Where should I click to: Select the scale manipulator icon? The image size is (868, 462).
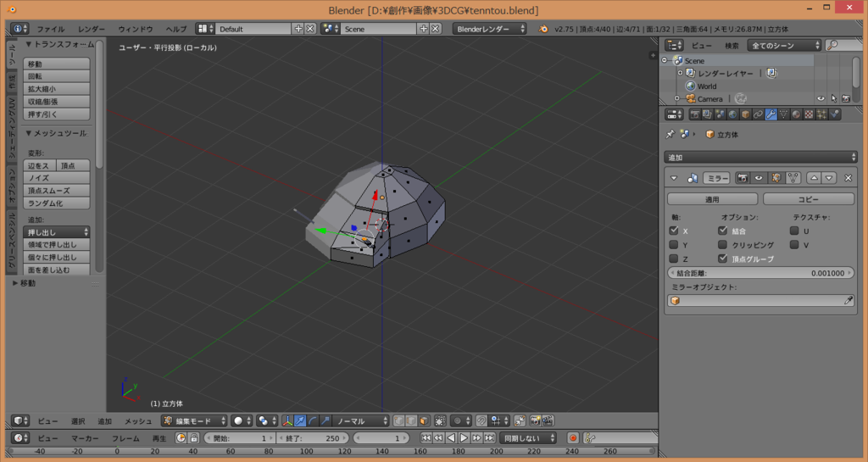pyautogui.click(x=325, y=421)
